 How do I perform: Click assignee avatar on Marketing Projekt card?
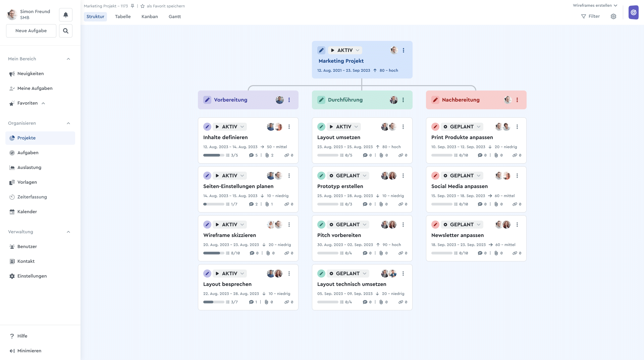[394, 50]
